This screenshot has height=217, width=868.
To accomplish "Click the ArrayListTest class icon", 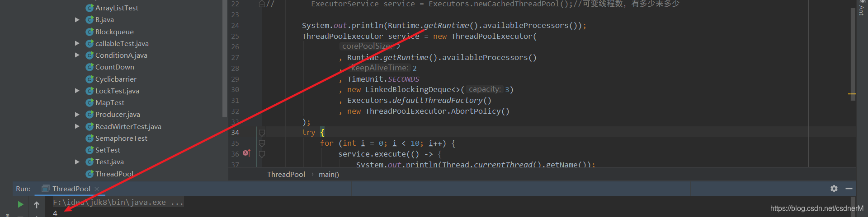I will pyautogui.click(x=90, y=8).
